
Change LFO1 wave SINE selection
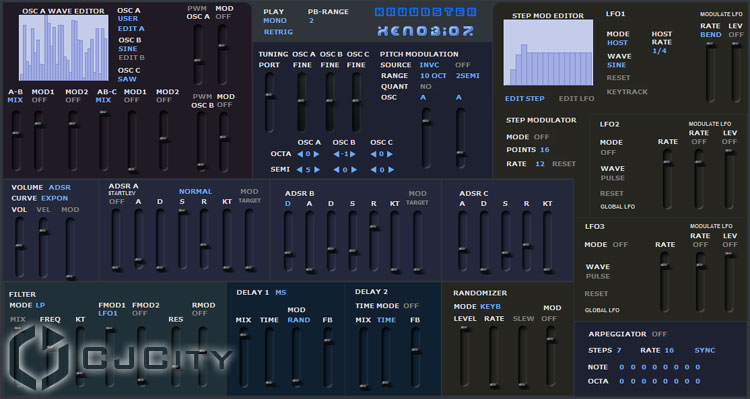617,65
